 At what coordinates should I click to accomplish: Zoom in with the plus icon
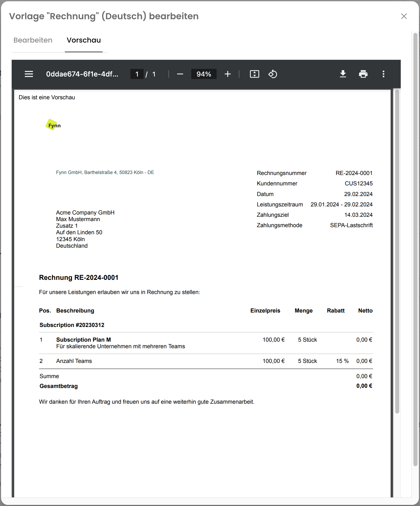point(228,74)
